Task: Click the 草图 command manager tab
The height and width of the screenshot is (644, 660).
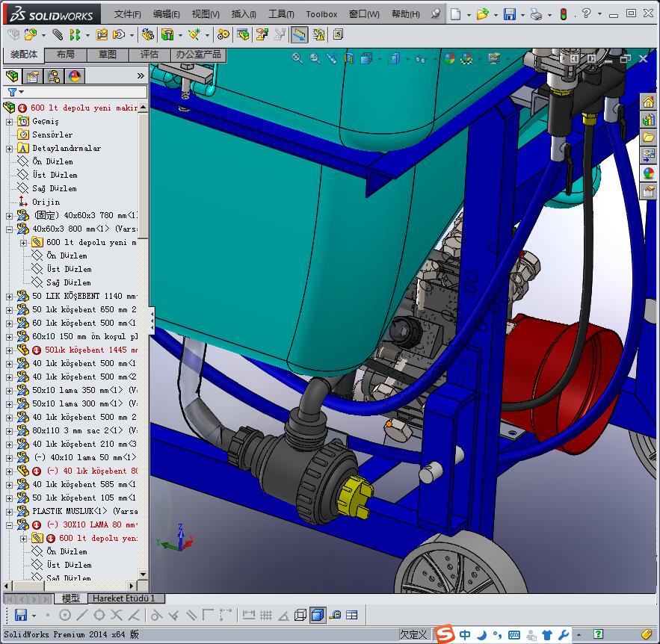Action: (x=108, y=55)
